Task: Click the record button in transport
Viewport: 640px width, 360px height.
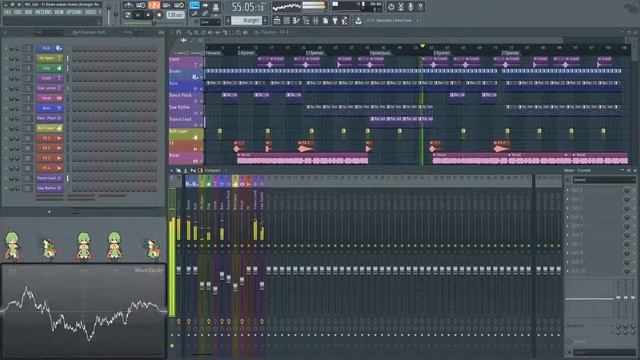Action: [159, 16]
